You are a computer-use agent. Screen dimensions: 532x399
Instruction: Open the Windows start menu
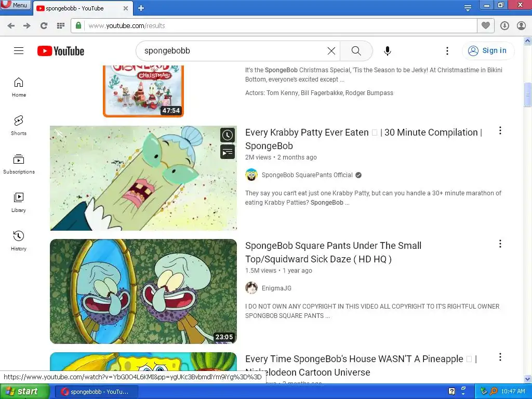[24, 392]
